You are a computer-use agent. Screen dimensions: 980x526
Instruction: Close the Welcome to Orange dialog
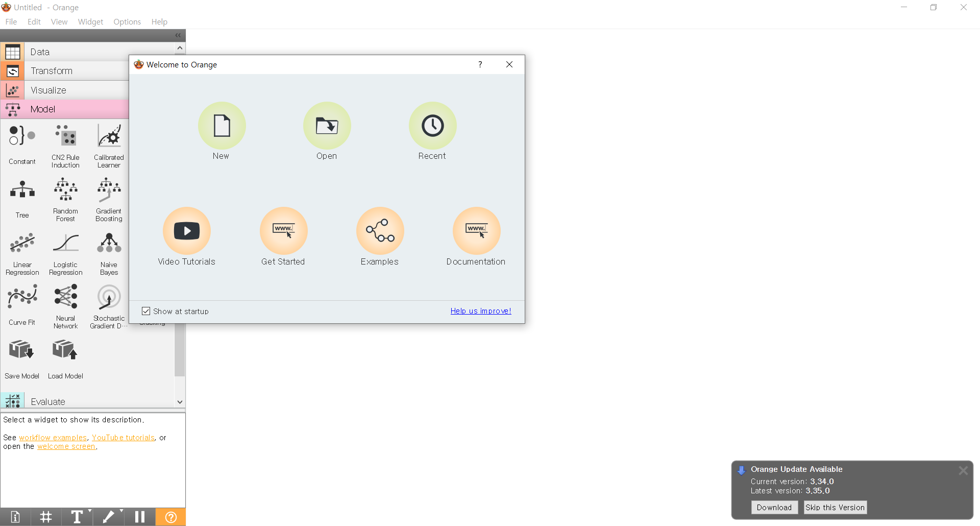tap(509, 64)
